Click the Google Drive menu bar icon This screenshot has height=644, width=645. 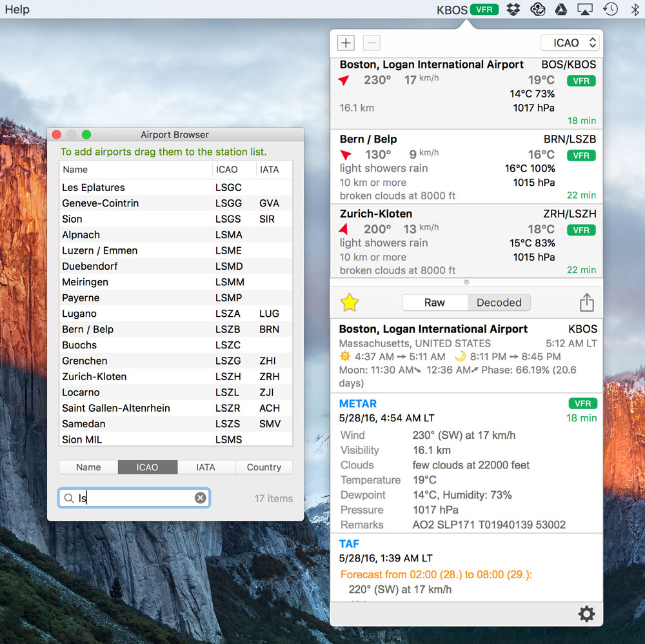point(561,10)
